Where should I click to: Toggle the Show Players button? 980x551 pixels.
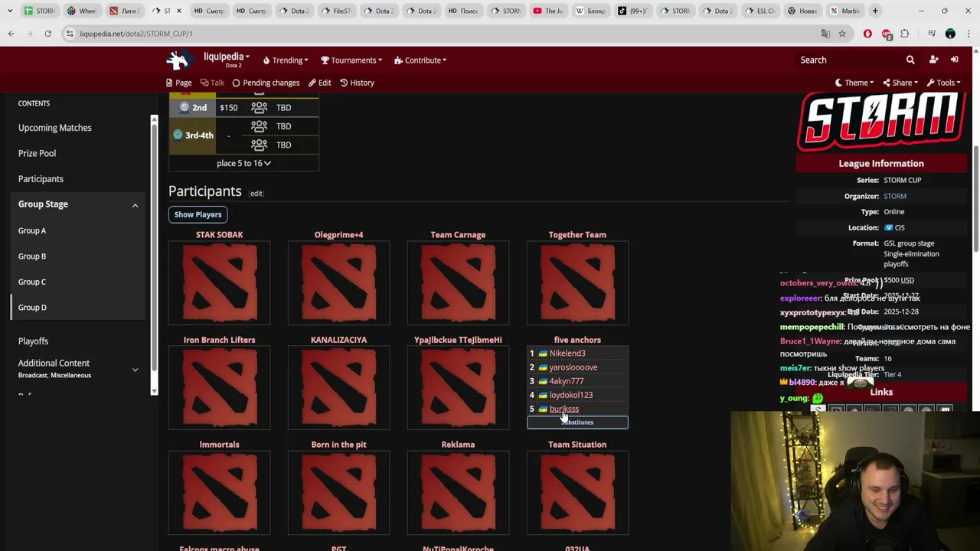[x=198, y=214]
